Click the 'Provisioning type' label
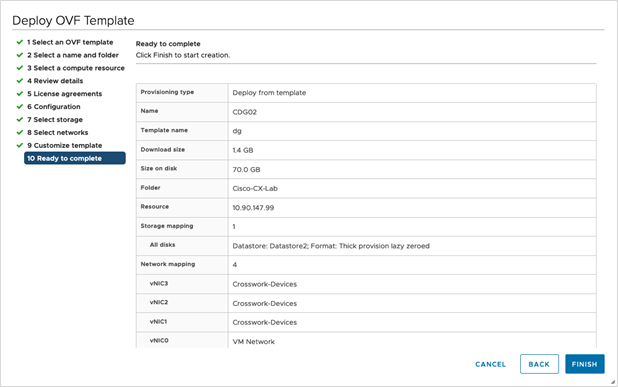This screenshot has width=618, height=387. click(167, 92)
